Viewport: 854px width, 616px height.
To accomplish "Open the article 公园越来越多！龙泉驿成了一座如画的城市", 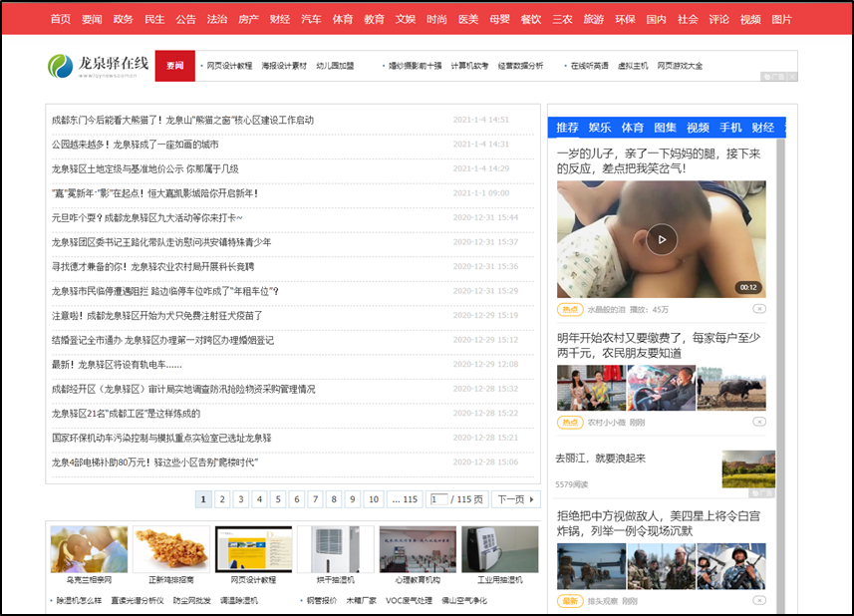I will 136,145.
